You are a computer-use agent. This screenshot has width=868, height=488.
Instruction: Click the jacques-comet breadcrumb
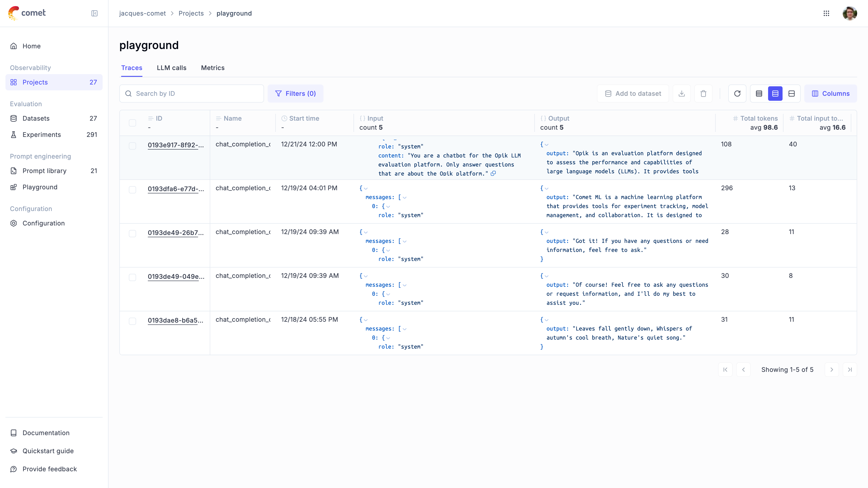[x=143, y=14]
